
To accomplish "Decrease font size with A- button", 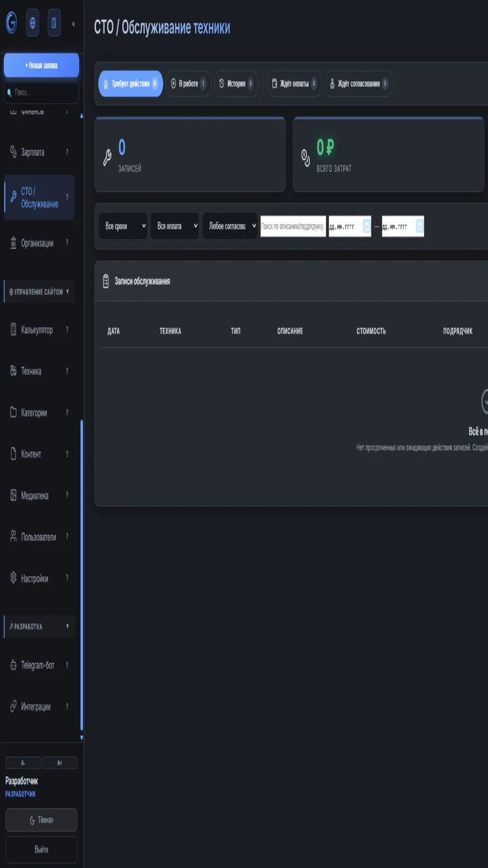I will click(23, 763).
